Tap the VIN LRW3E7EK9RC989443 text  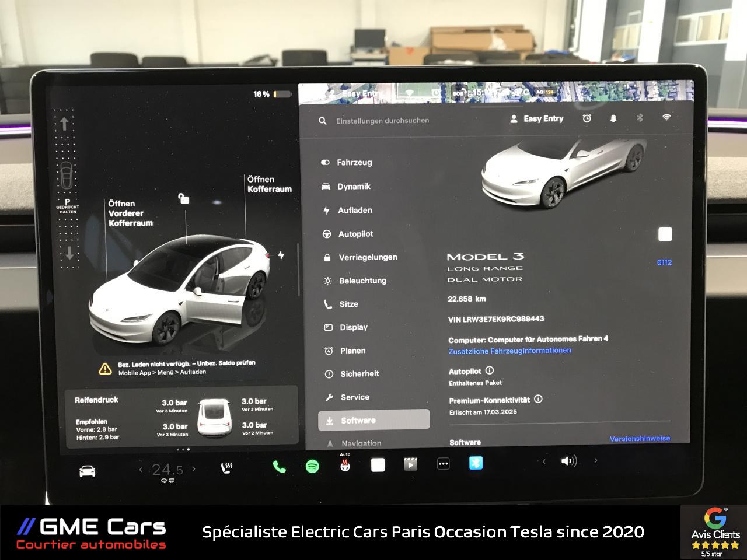click(496, 319)
